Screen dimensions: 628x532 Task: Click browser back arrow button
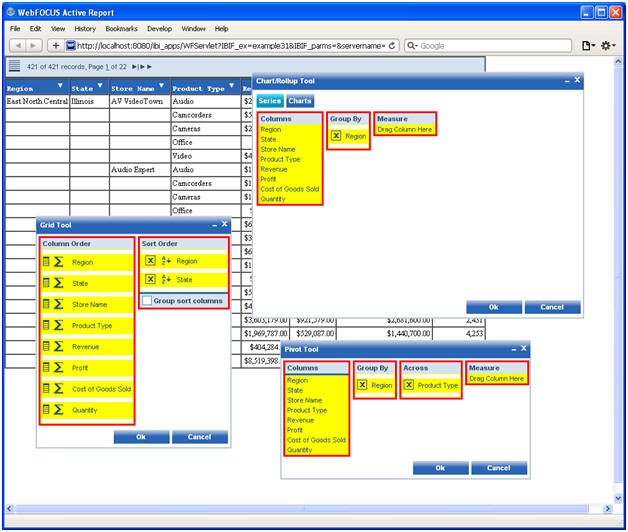coord(18,46)
